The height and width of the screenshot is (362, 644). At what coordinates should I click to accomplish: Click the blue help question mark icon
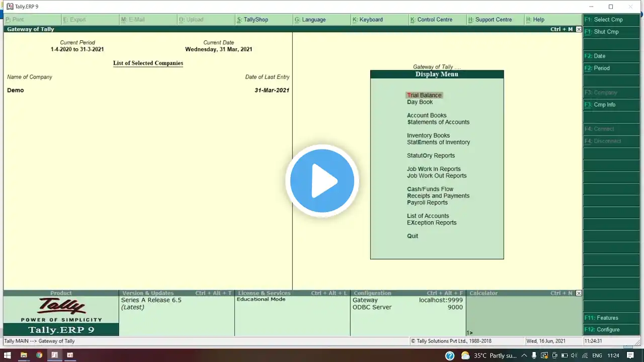(x=450, y=355)
